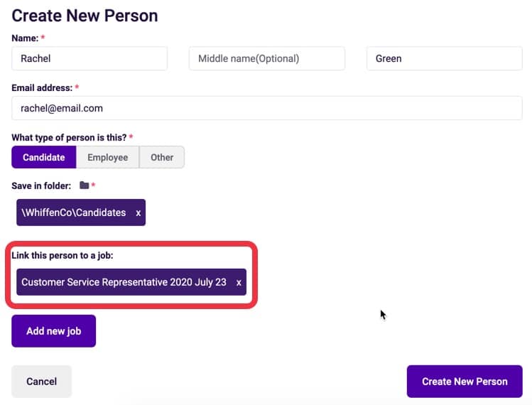The width and height of the screenshot is (532, 405).
Task: Click the email field with rachel@email.com
Action: (267, 108)
